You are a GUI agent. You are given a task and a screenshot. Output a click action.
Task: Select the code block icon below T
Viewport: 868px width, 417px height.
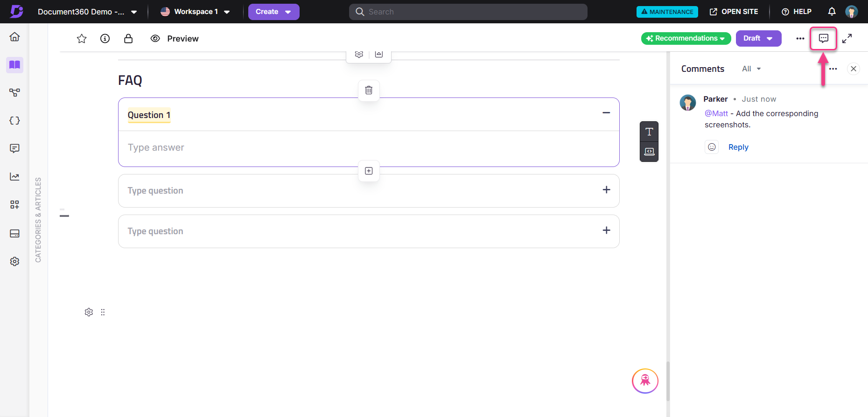click(649, 152)
